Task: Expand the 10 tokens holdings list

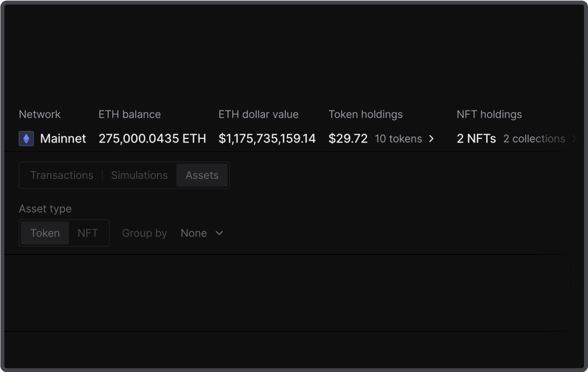Action: [398, 139]
